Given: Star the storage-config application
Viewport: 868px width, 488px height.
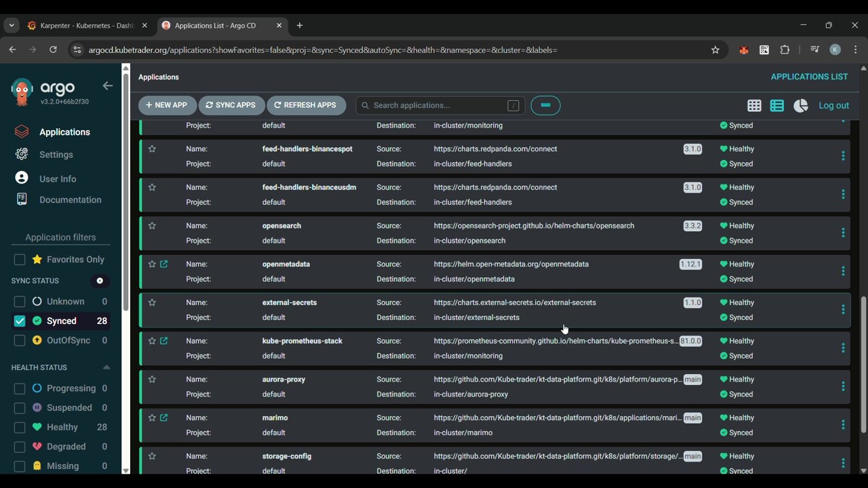Looking at the screenshot, I should point(152,456).
